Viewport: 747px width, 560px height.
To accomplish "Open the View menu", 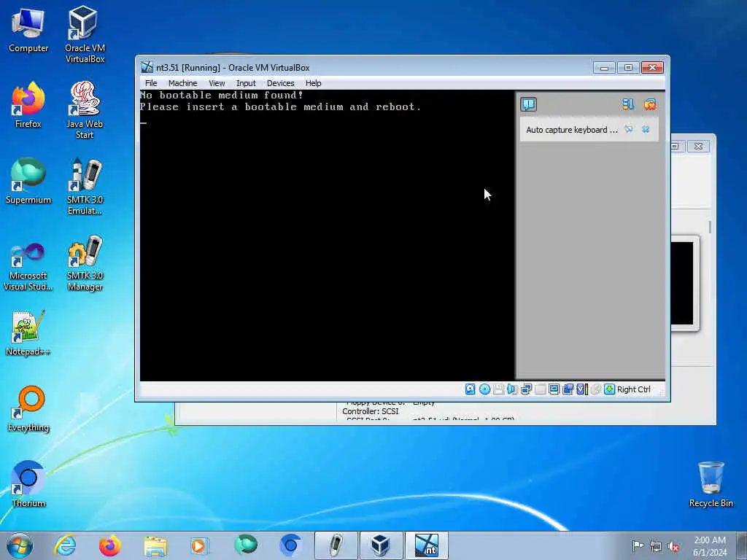I will coord(217,83).
